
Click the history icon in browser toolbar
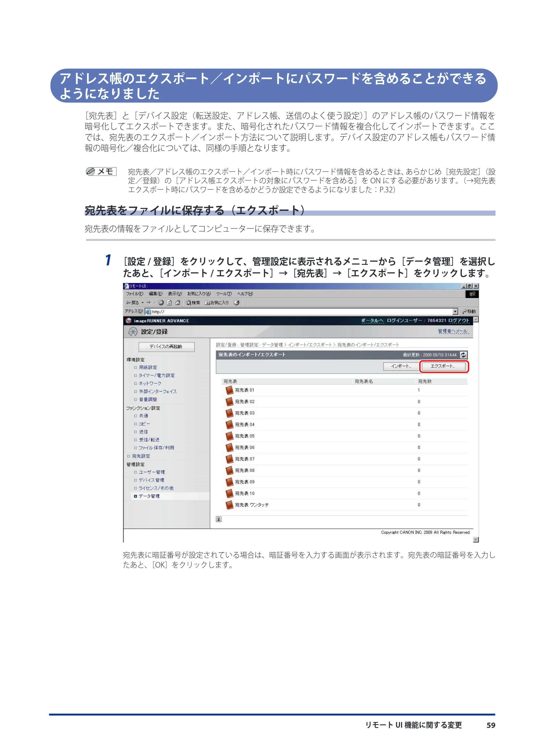tap(237, 303)
